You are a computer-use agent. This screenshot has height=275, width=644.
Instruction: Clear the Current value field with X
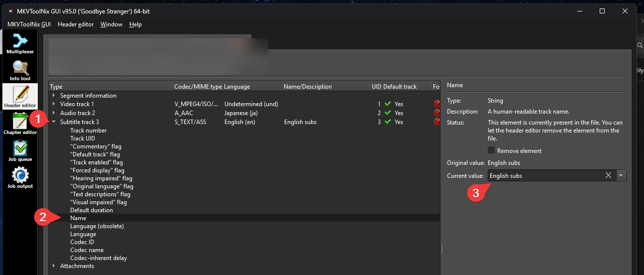pyautogui.click(x=608, y=175)
